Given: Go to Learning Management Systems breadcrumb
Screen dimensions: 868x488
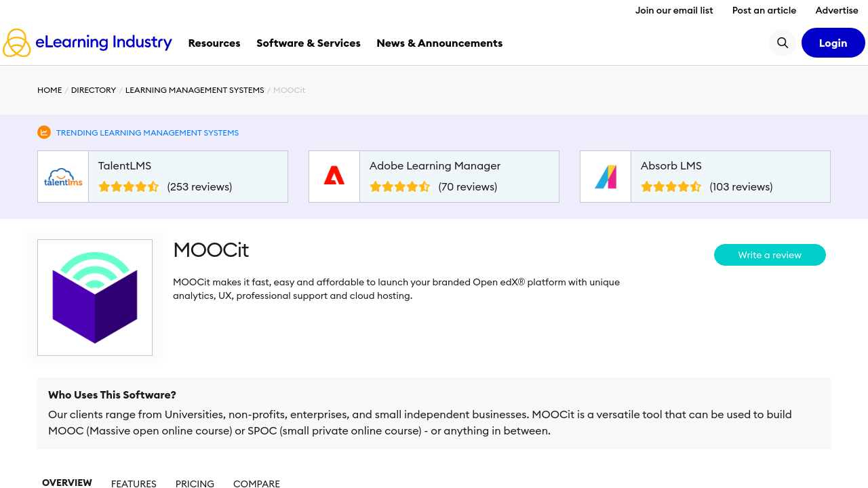Looking at the screenshot, I should coord(195,90).
